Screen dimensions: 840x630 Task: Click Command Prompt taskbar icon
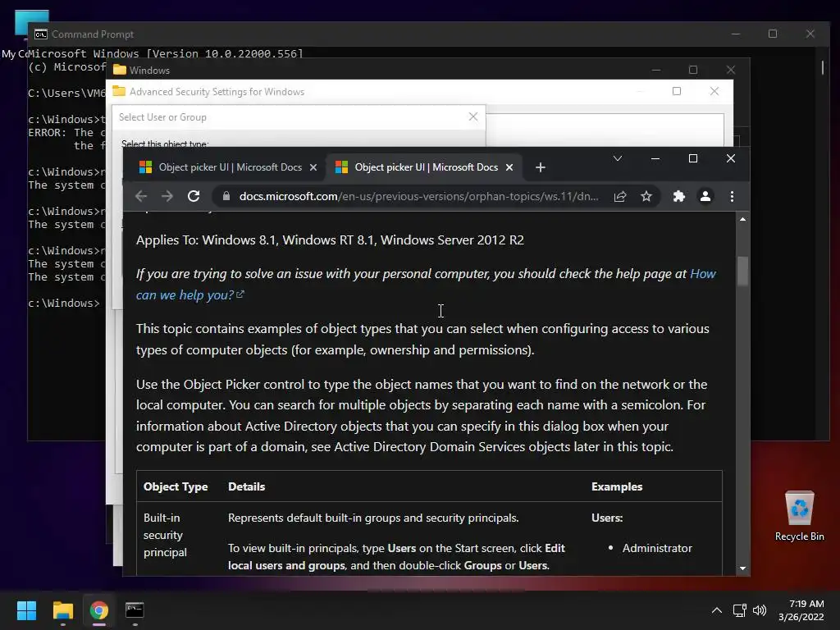pyautogui.click(x=135, y=610)
